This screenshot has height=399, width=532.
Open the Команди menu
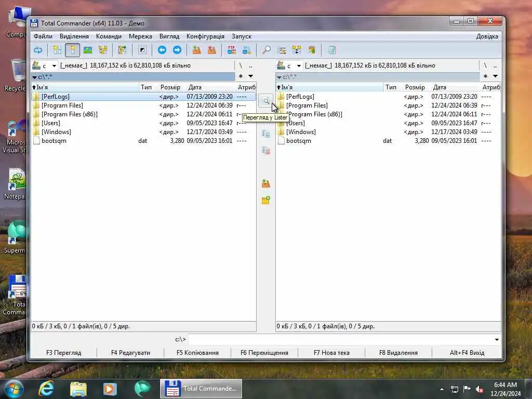(109, 36)
